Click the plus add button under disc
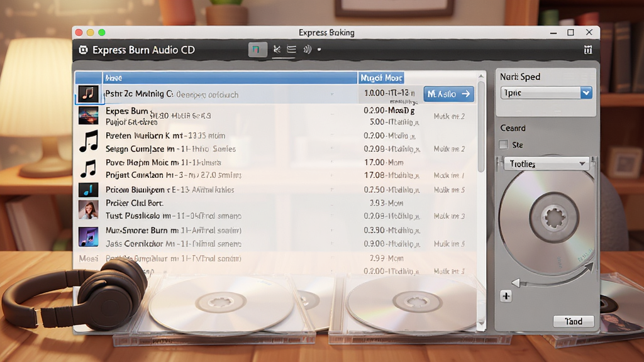This screenshot has height=362, width=644. coord(506,296)
